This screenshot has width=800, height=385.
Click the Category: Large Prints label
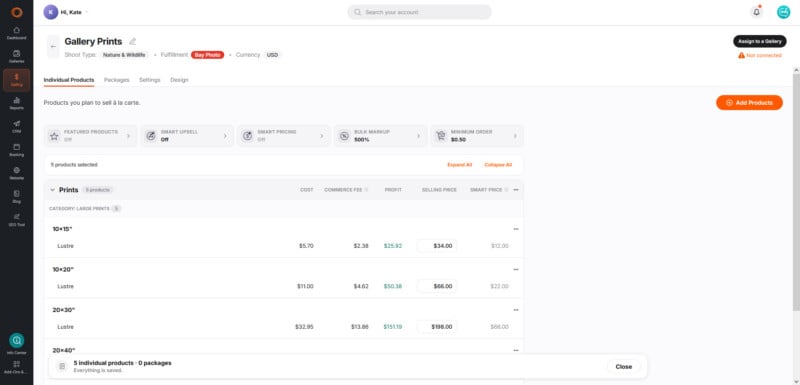pyautogui.click(x=79, y=209)
